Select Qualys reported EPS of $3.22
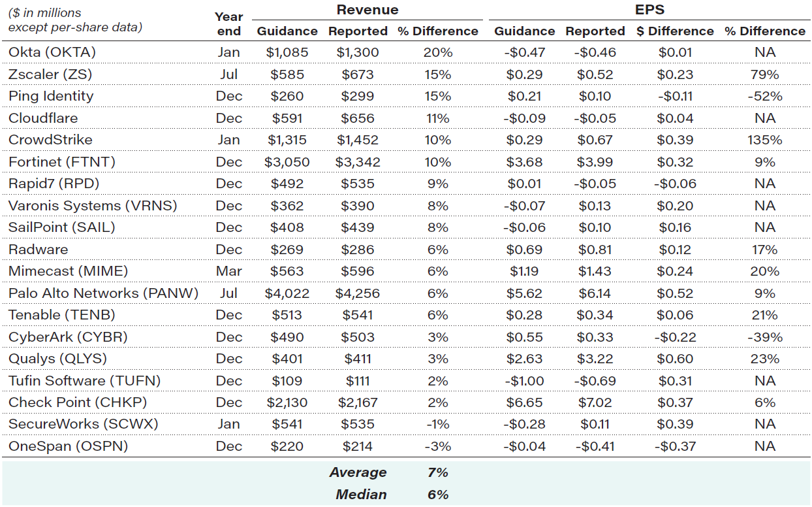The height and width of the screenshot is (507, 812). coord(595,359)
